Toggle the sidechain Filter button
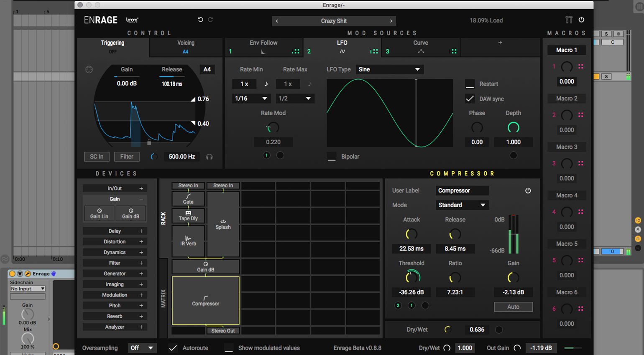The height and width of the screenshot is (355, 644). (x=127, y=157)
